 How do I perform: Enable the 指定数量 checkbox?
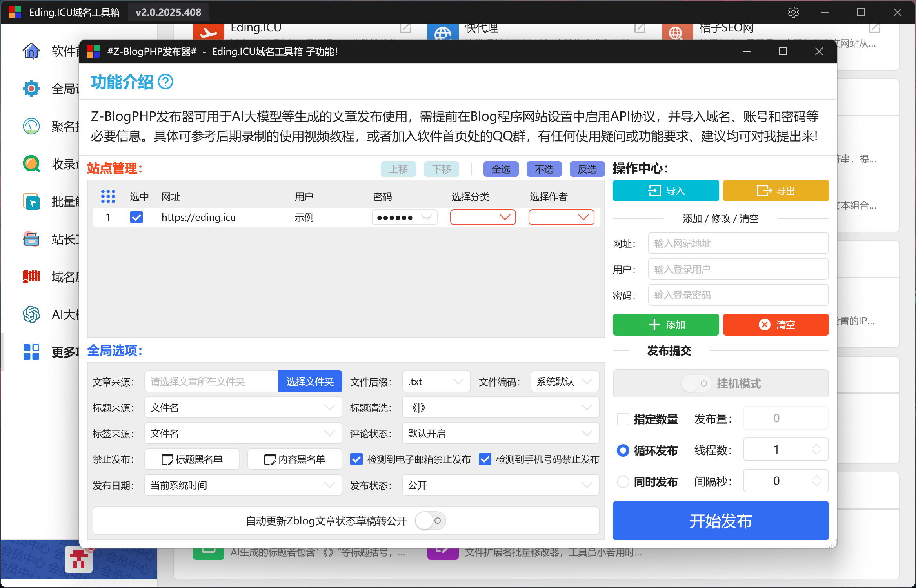(x=623, y=419)
